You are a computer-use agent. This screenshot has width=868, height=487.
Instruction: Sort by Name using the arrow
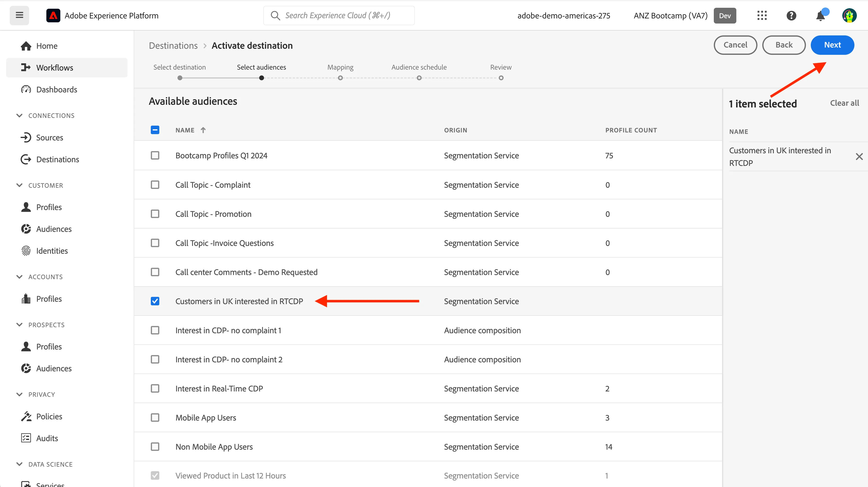(203, 130)
